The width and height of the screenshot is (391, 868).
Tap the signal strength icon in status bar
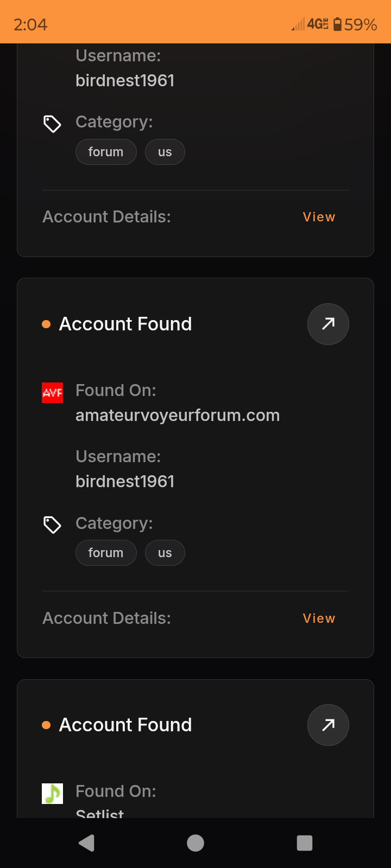(298, 24)
